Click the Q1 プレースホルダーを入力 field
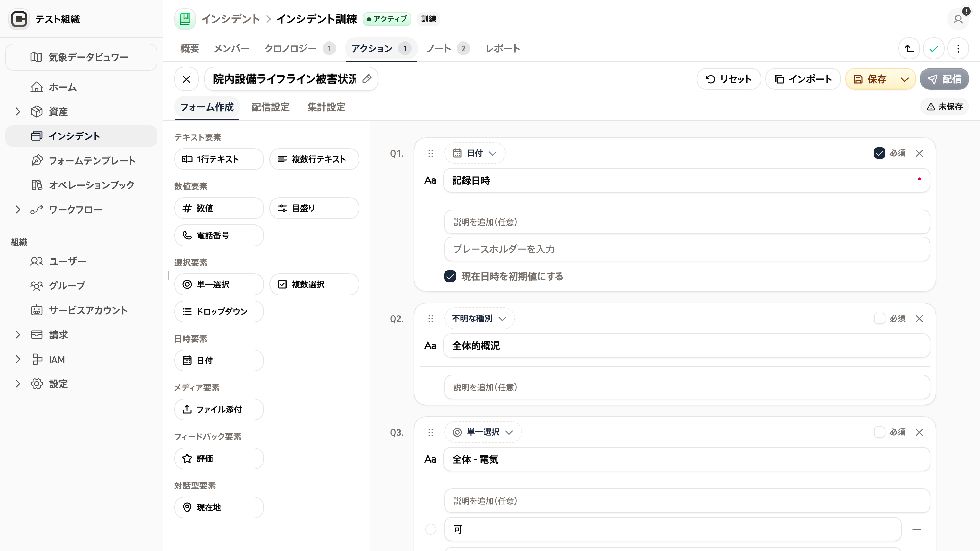The height and width of the screenshot is (551, 980). 687,249
